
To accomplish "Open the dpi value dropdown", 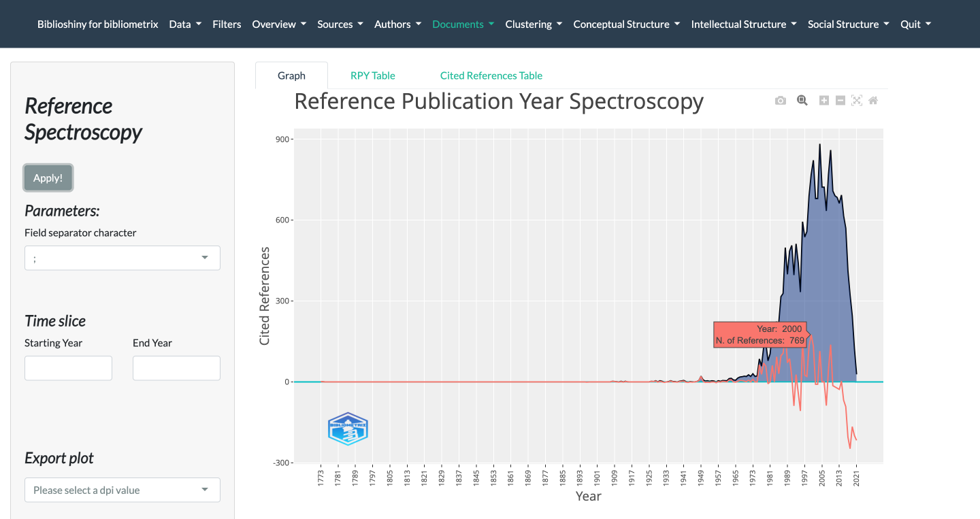I will [122, 490].
